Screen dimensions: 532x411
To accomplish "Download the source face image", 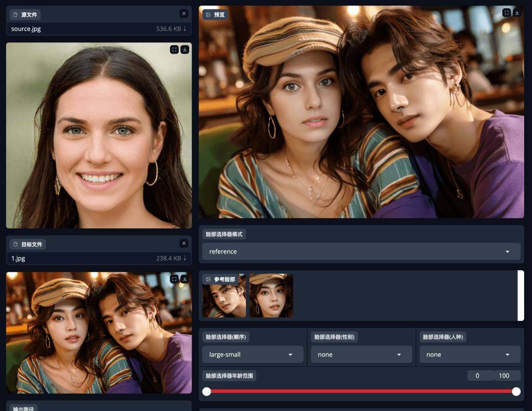I will click(185, 50).
